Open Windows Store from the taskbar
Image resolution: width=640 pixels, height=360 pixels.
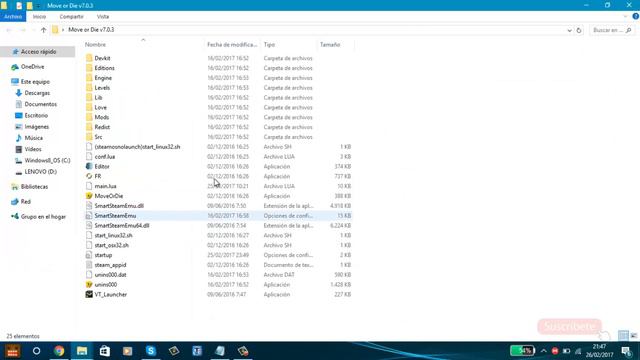[105, 351]
